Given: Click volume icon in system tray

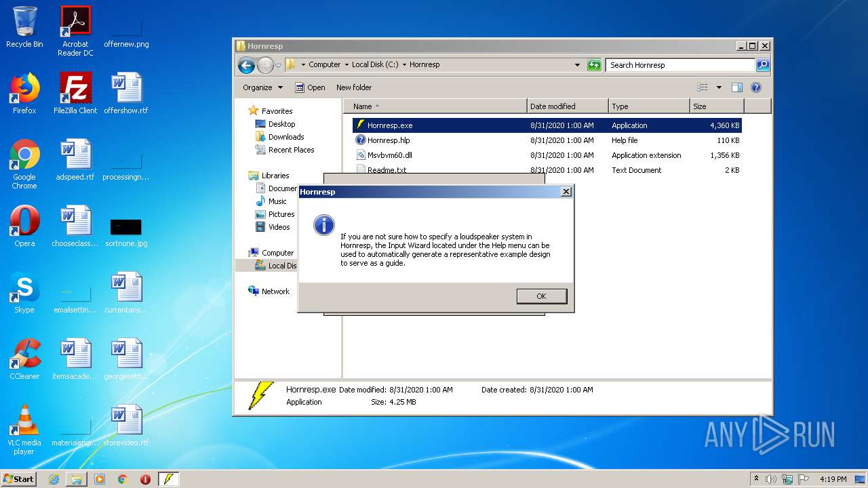Looking at the screenshot, I should [x=771, y=479].
